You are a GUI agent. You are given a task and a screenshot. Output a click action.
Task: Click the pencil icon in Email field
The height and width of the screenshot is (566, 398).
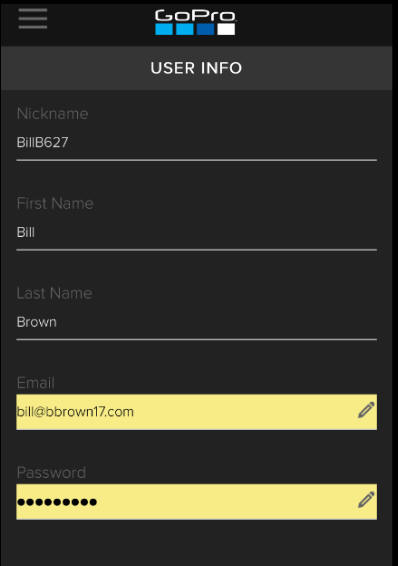click(x=366, y=410)
